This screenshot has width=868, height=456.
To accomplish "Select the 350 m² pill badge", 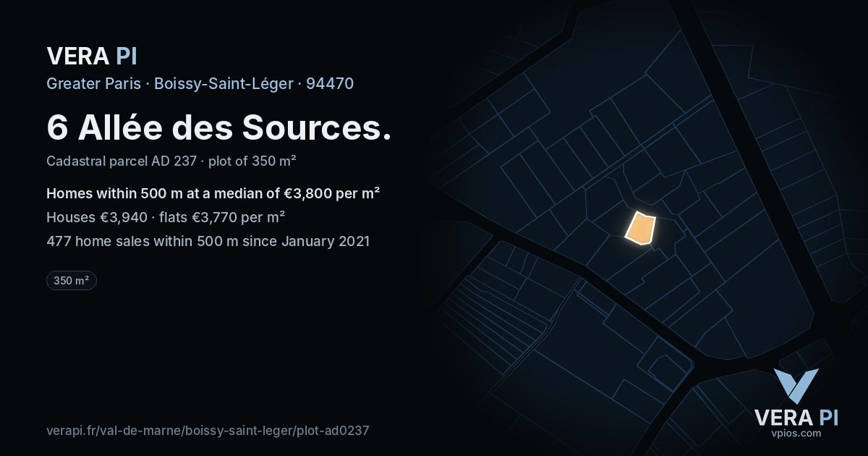I will click(x=72, y=280).
